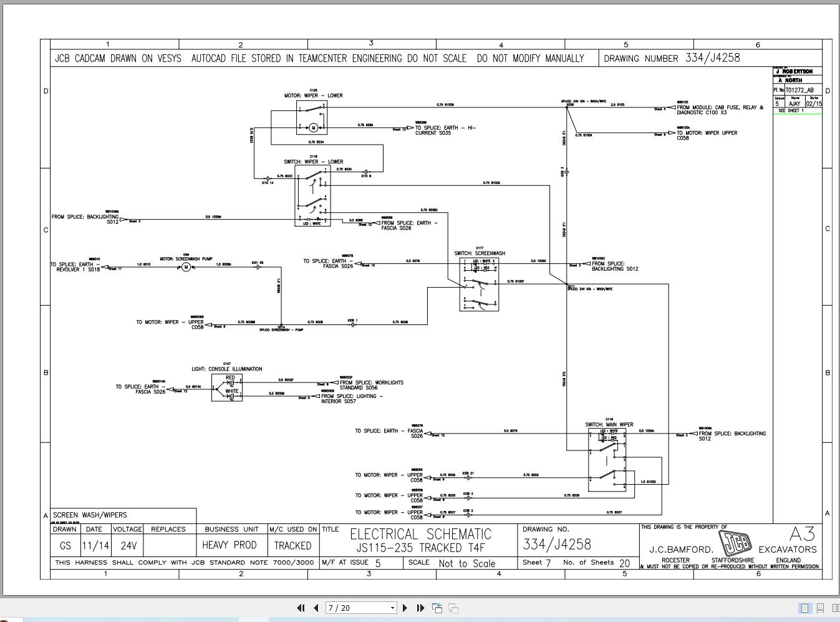This screenshot has height=622, width=840.
Task: Select the facing pages view icon
Action: tap(835, 607)
